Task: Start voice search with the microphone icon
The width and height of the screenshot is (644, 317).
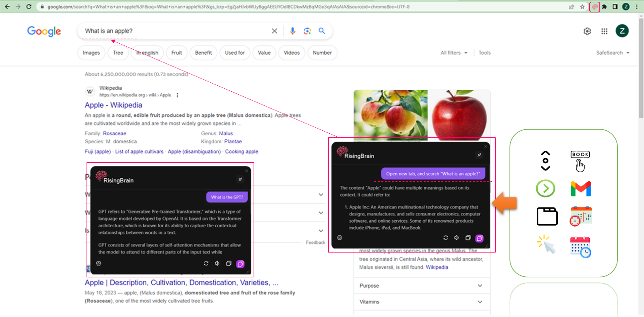Action: click(x=292, y=31)
